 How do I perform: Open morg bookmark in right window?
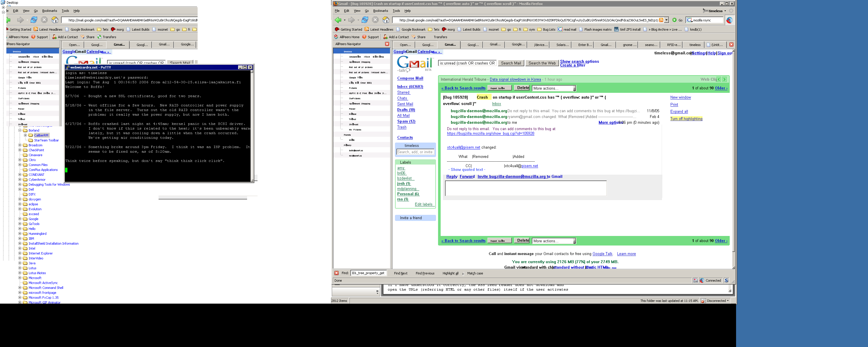(x=448, y=29)
